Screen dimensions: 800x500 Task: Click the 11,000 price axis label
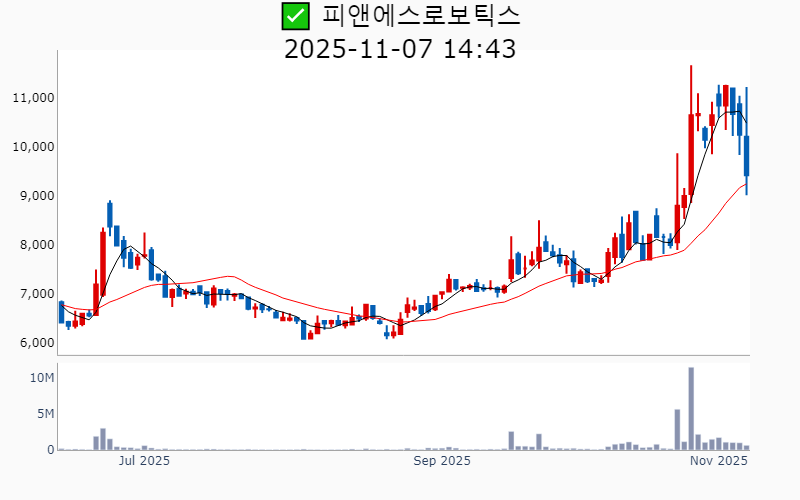pyautogui.click(x=32, y=98)
